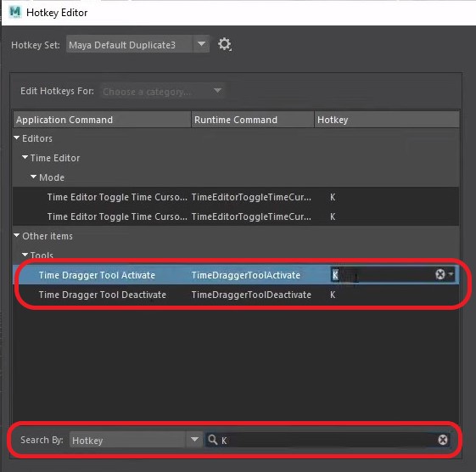Screen dimensions: 476x472
Task: Click K hotkey cell of Time Dragger Tool Deactivate
Action: pyautogui.click(x=333, y=295)
